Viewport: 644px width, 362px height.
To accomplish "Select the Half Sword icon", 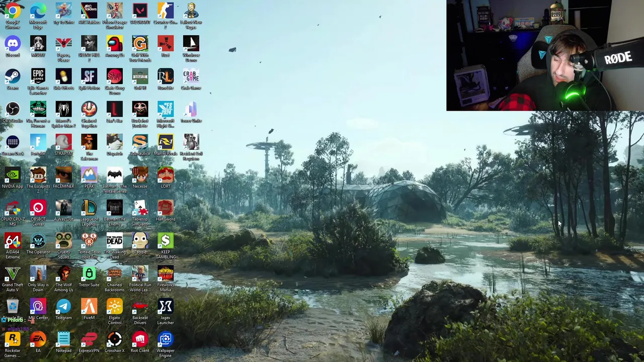I will 166,211.
